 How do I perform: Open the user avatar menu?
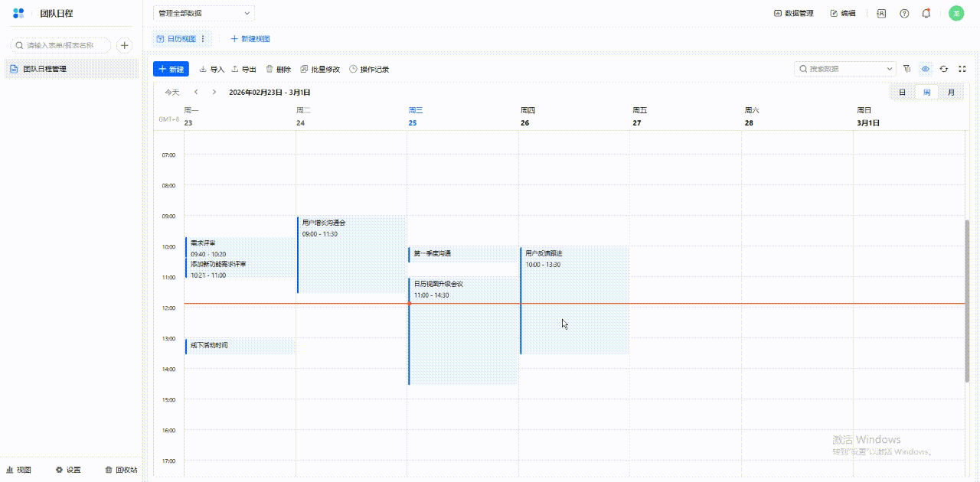(955, 13)
